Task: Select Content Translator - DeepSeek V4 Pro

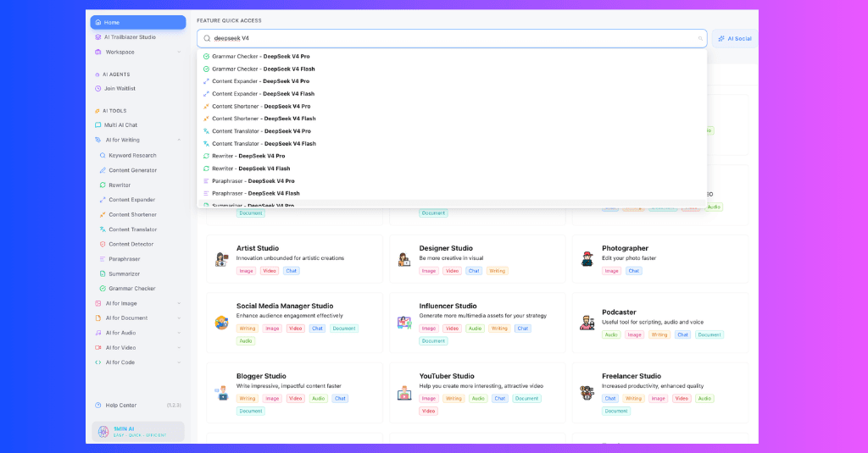Action: coord(452,131)
